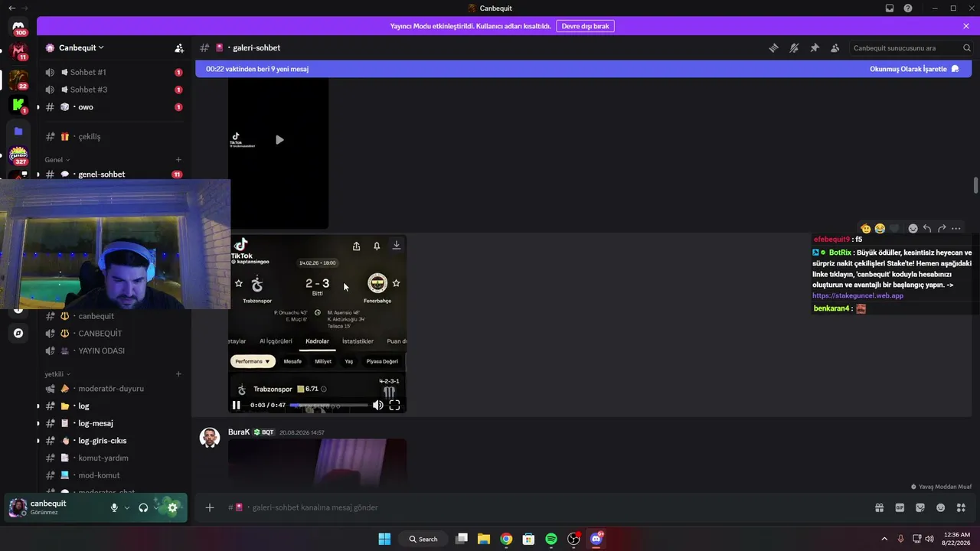The image size is (980, 551).
Task: Pause the TikTok video playback
Action: click(x=237, y=405)
